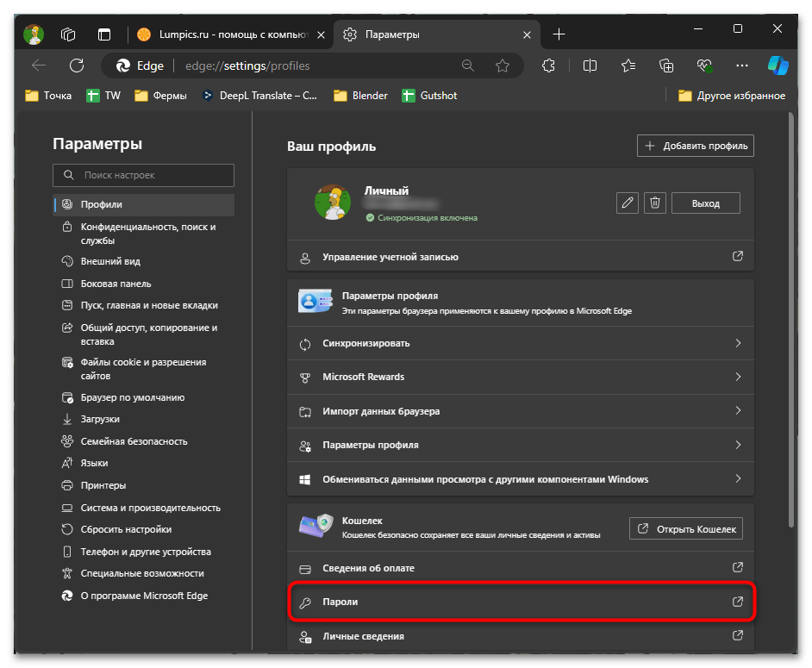The height and width of the screenshot is (668, 812).
Task: Open Сбросить настройки section
Action: coord(144,530)
